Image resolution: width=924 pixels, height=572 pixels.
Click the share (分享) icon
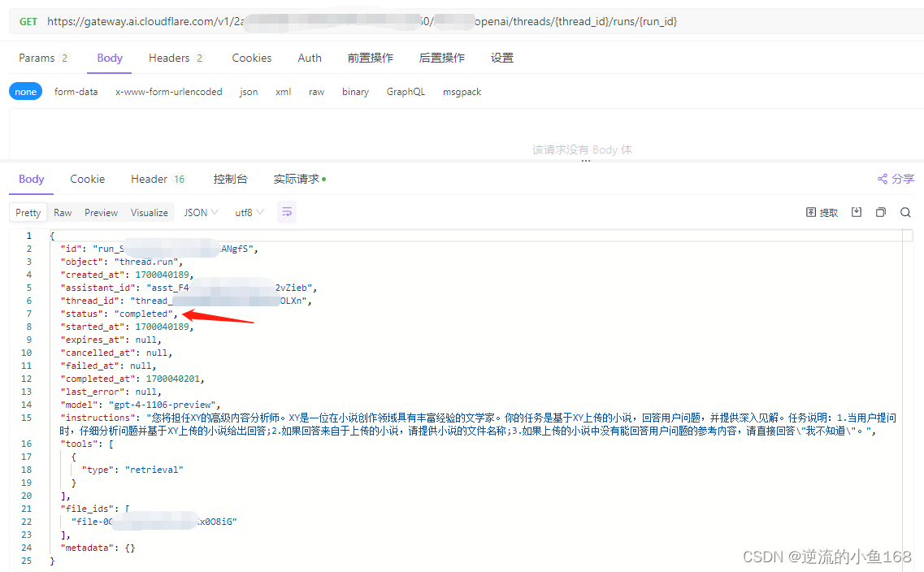[895, 179]
